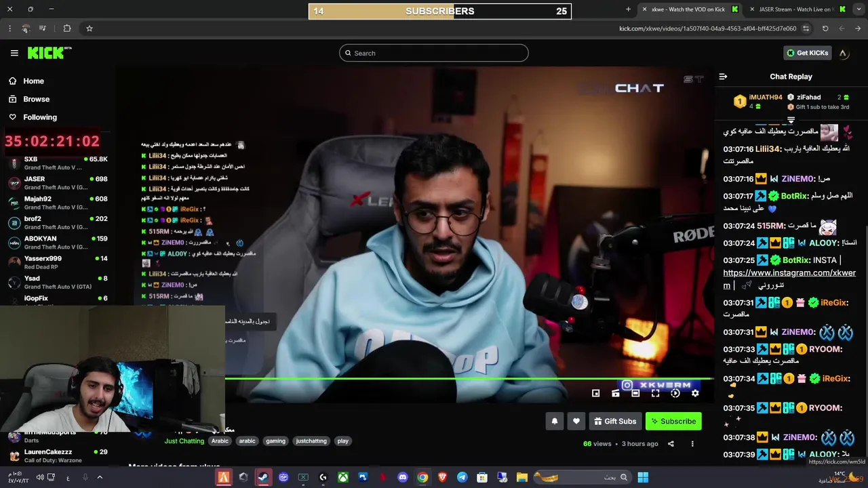Click the Get KICKs button
Viewport: 868px width, 488px height.
[807, 53]
